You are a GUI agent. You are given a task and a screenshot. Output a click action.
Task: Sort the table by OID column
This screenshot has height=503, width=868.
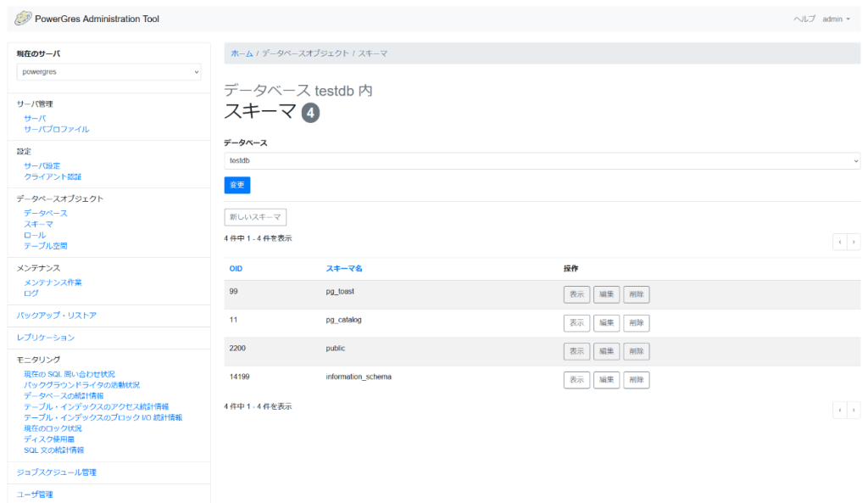(236, 269)
